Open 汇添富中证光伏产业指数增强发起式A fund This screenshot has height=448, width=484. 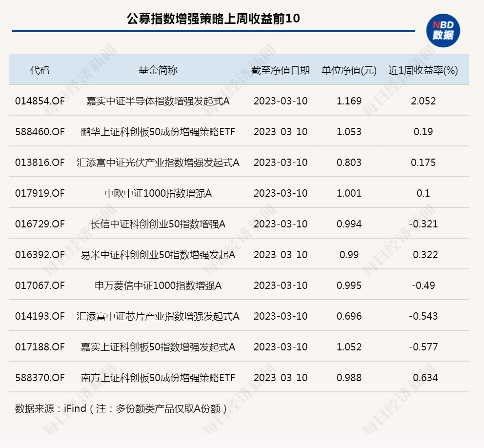pyautogui.click(x=158, y=163)
